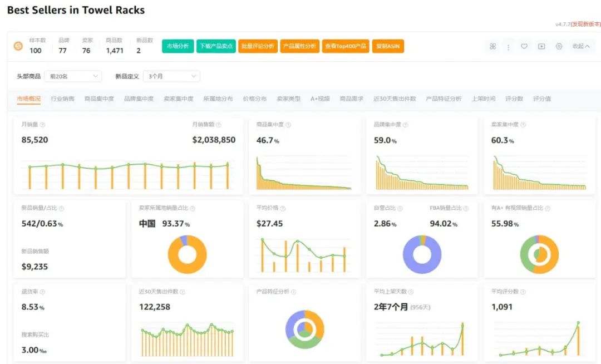Screen dimensions: 601x364
Task: Switch to the 品牌集中度 tab
Action: tap(139, 99)
